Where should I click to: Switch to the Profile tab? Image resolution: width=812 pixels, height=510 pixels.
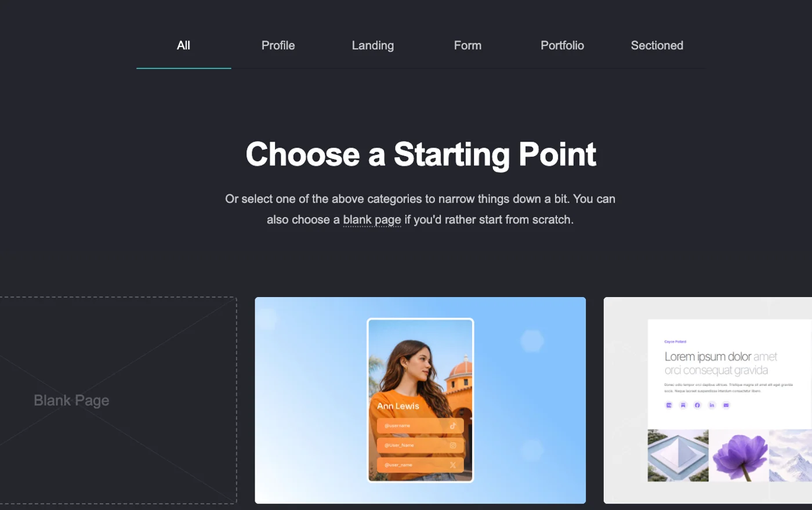278,45
